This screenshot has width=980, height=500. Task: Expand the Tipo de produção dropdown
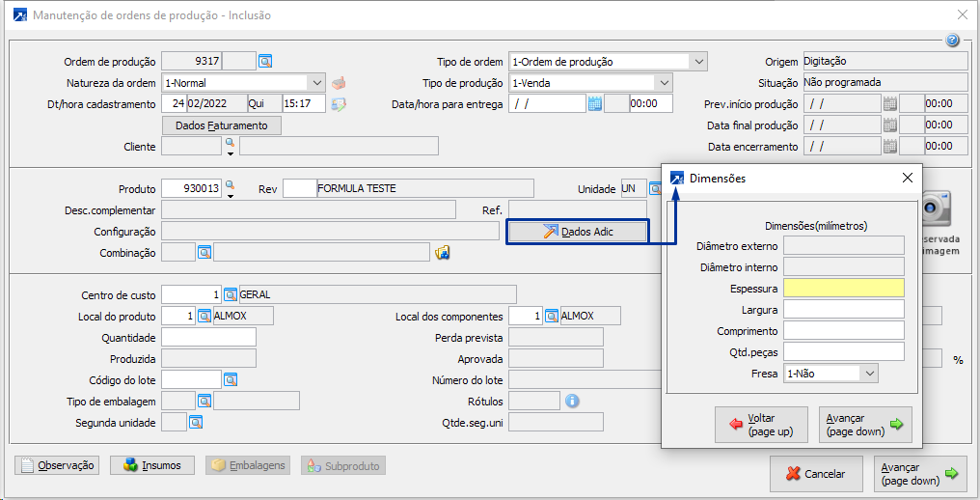663,82
